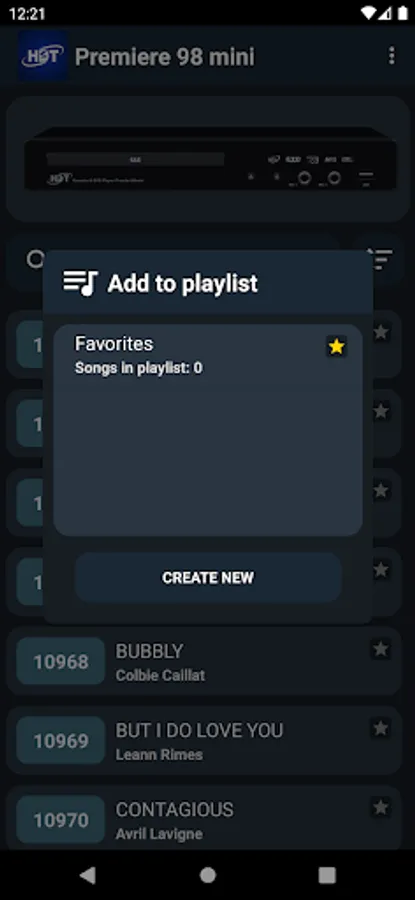Open the three-dot overflow menu
The height and width of the screenshot is (900, 415).
[391, 56]
